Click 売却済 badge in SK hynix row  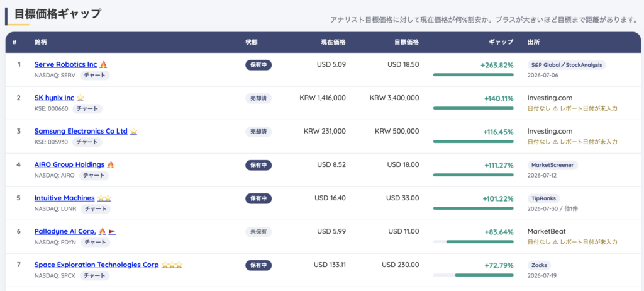coord(258,98)
